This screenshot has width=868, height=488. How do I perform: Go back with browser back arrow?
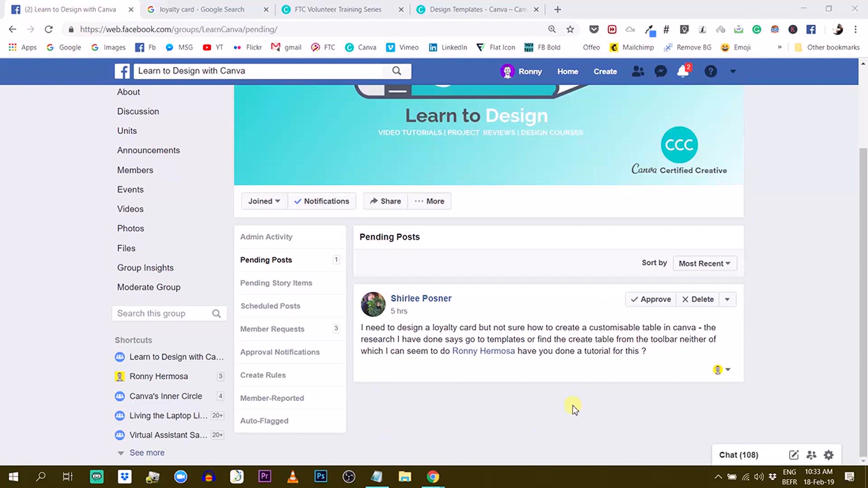13,29
